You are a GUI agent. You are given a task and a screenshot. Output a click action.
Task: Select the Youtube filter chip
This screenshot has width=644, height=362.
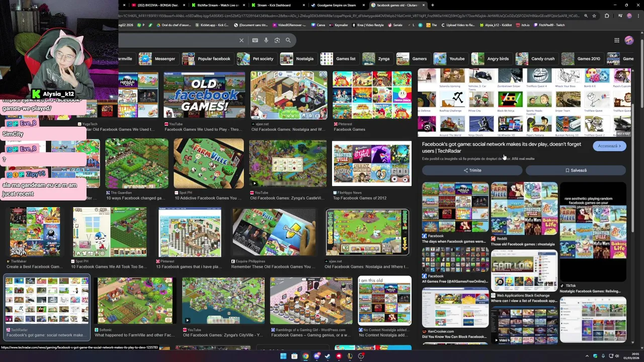click(450, 59)
